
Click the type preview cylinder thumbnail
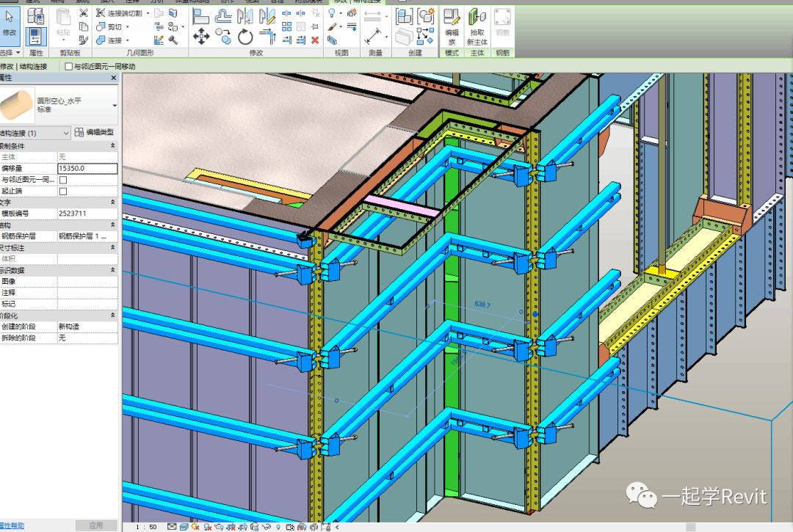[17, 105]
